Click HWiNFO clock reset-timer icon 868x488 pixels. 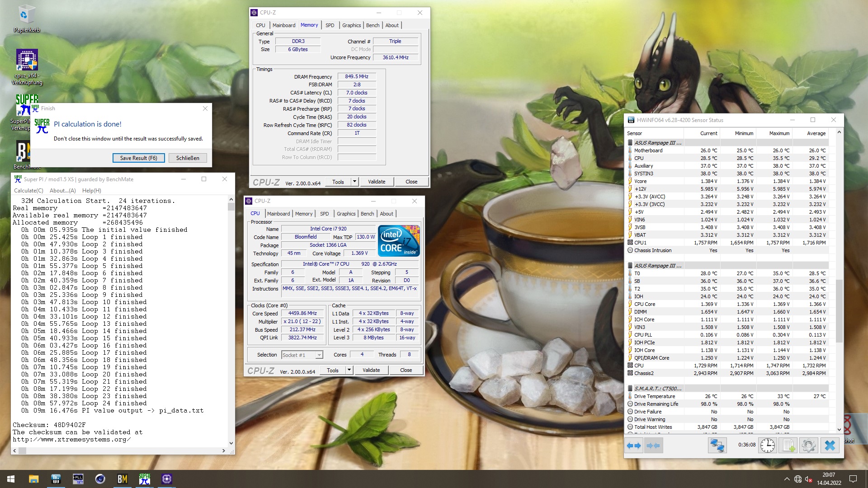767,446
